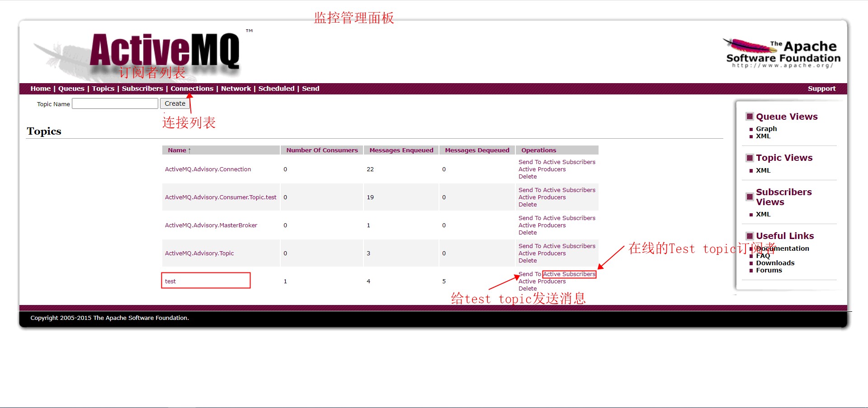
Task: View Active Producers for Advisory.Topic row
Action: click(x=542, y=253)
